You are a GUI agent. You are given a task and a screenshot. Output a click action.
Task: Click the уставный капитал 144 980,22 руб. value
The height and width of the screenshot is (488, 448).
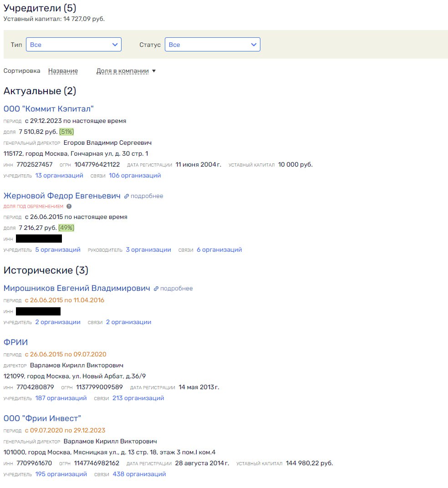point(309,463)
